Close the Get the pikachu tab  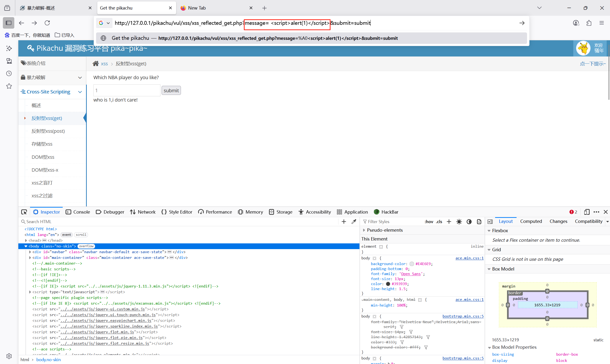[x=170, y=8]
